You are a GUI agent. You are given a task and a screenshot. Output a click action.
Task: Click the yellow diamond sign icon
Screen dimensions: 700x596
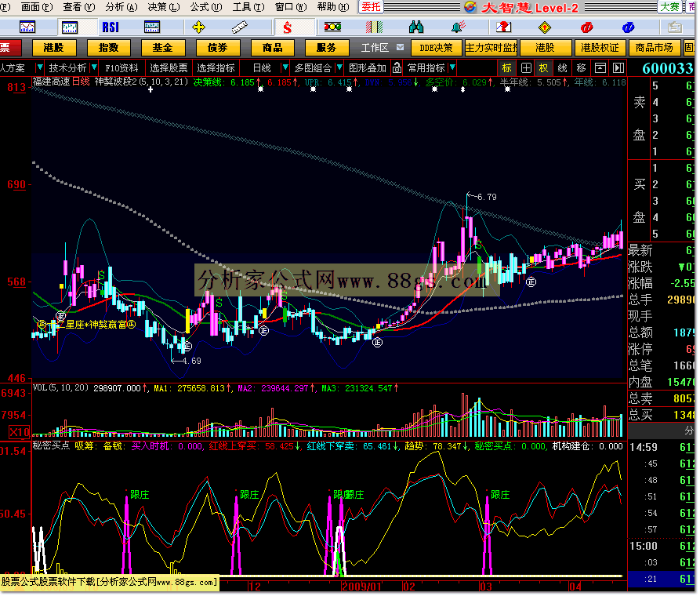pos(545,27)
